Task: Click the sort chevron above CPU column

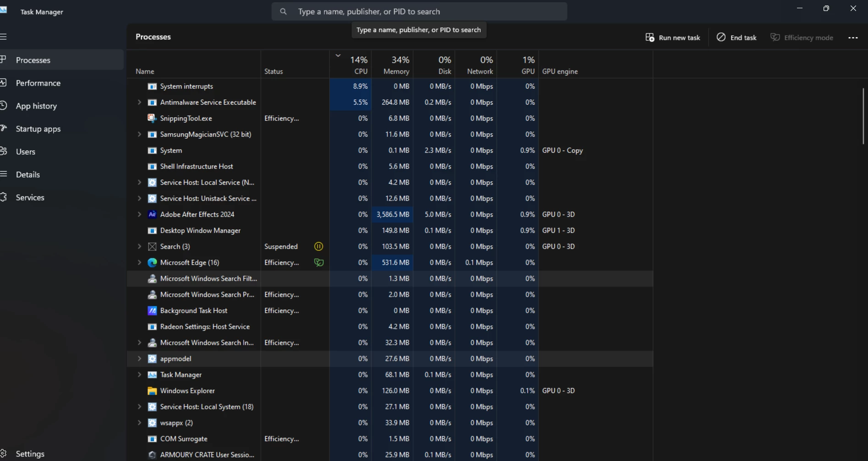Action: pyautogui.click(x=338, y=55)
